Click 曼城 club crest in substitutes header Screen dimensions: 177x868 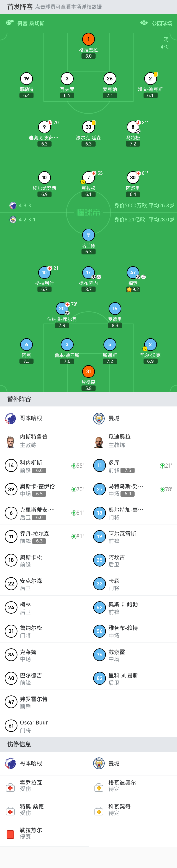pos(99,418)
